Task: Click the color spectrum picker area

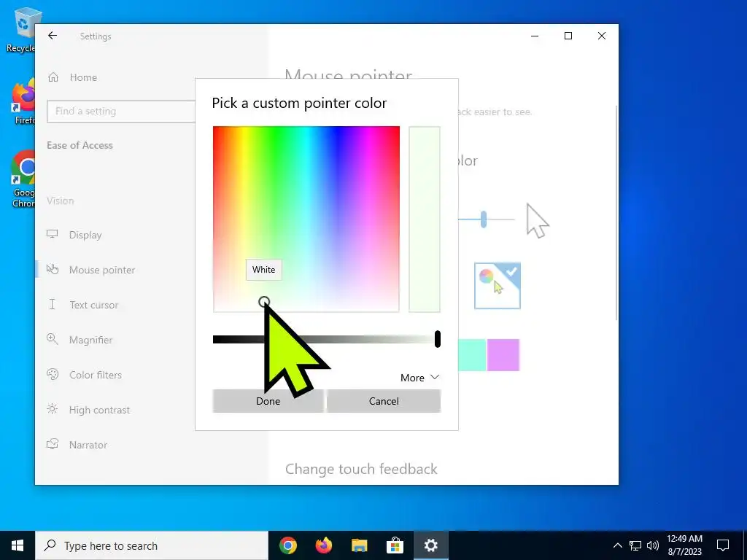Action: point(306,219)
